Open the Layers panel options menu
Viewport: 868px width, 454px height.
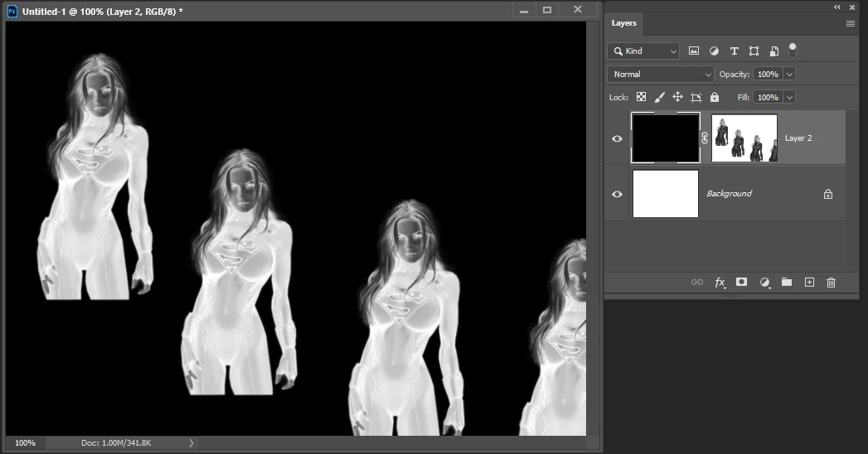coord(851,24)
